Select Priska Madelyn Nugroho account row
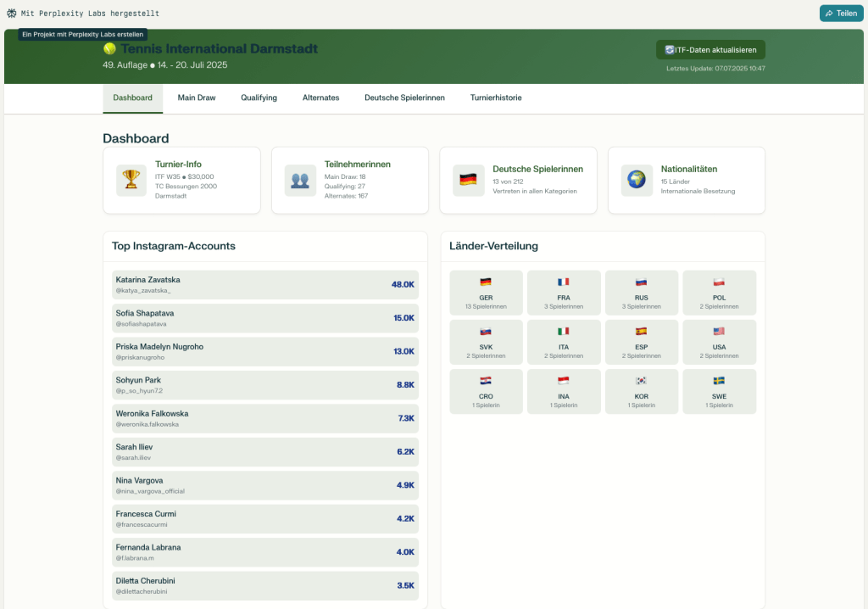Image resolution: width=868 pixels, height=609 pixels. [x=265, y=351]
